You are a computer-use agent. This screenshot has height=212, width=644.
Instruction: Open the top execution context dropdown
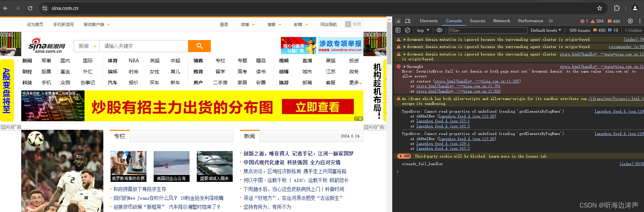click(423, 30)
